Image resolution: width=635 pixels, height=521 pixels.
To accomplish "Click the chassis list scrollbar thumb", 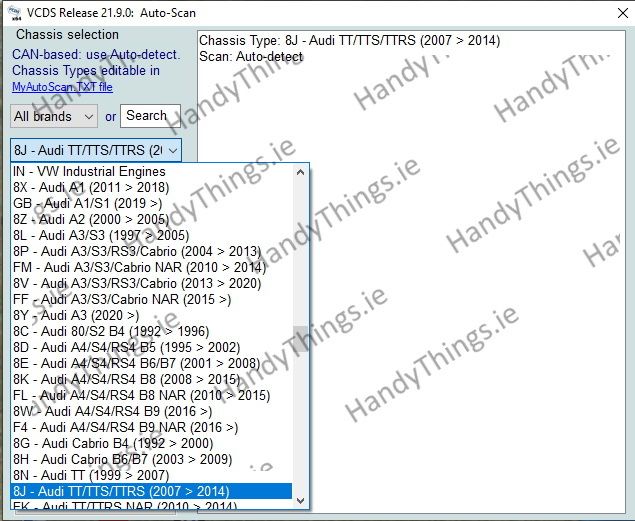I will (300, 339).
